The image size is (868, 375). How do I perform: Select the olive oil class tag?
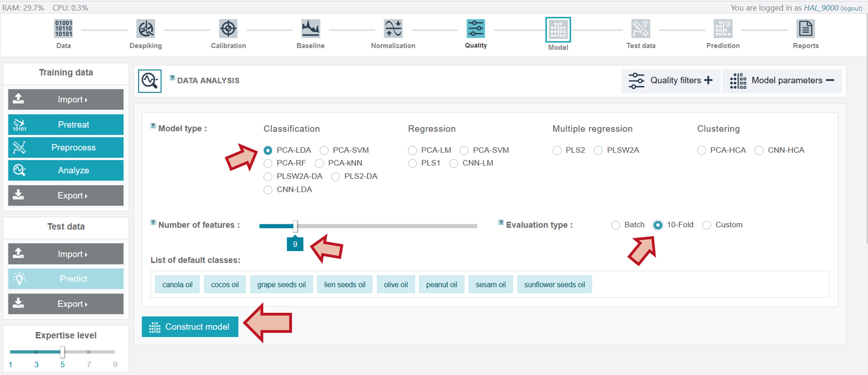[x=396, y=285]
